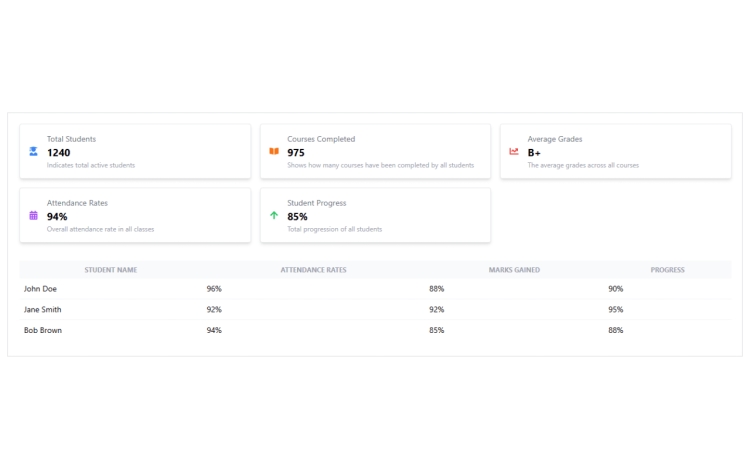Click 'The average grades across all courses' text
This screenshot has width=750, height=469.
583,165
